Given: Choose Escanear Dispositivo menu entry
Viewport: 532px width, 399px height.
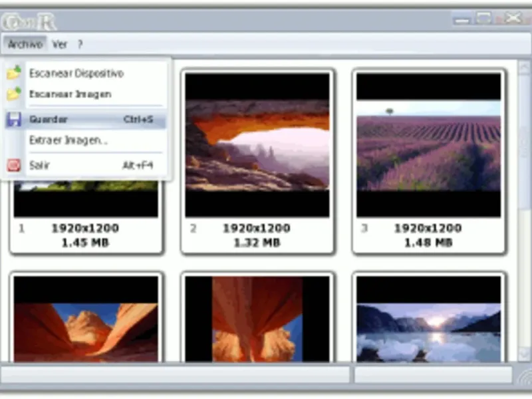Looking at the screenshot, I should [x=86, y=73].
